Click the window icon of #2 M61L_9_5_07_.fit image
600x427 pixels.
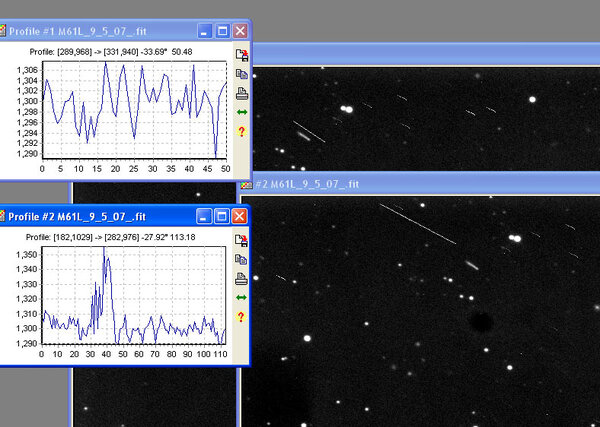pos(246,185)
